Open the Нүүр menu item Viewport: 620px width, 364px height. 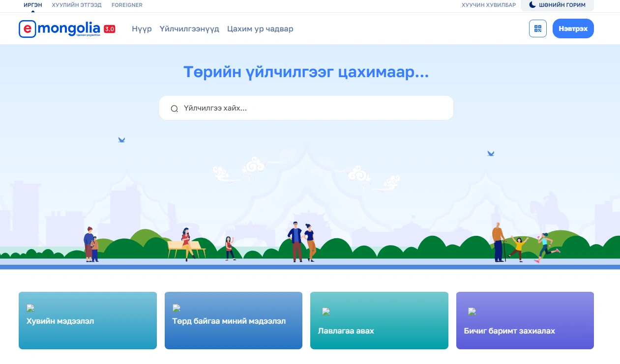(142, 29)
